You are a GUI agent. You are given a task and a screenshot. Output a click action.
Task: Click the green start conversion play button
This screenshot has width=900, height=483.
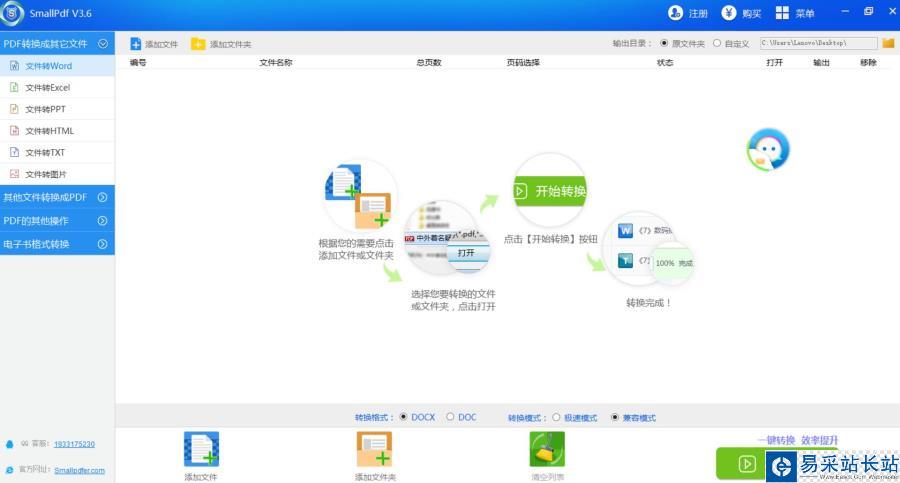(747, 463)
